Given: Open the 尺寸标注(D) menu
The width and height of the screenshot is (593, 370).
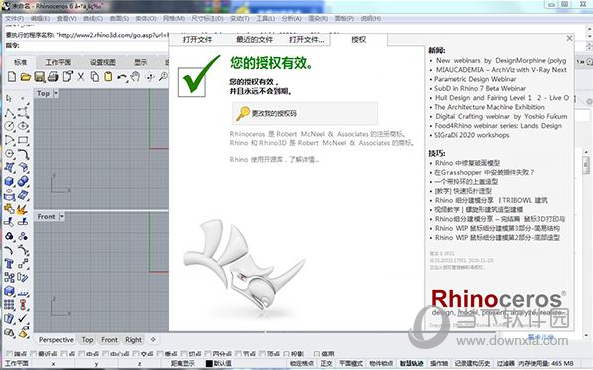Looking at the screenshot, I should (207, 18).
